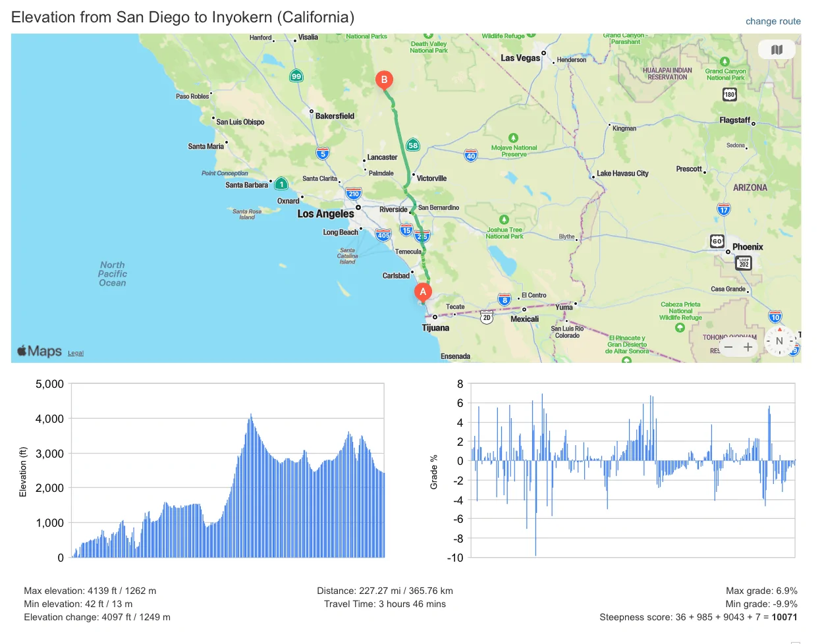Click the Max elevation 4139 ft text
Image resolution: width=820 pixels, height=644 pixels.
click(x=90, y=591)
